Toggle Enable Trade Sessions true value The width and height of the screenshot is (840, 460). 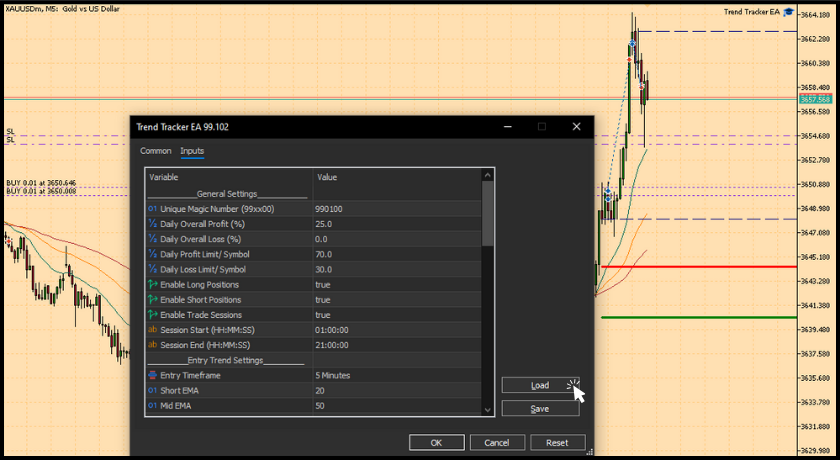322,314
